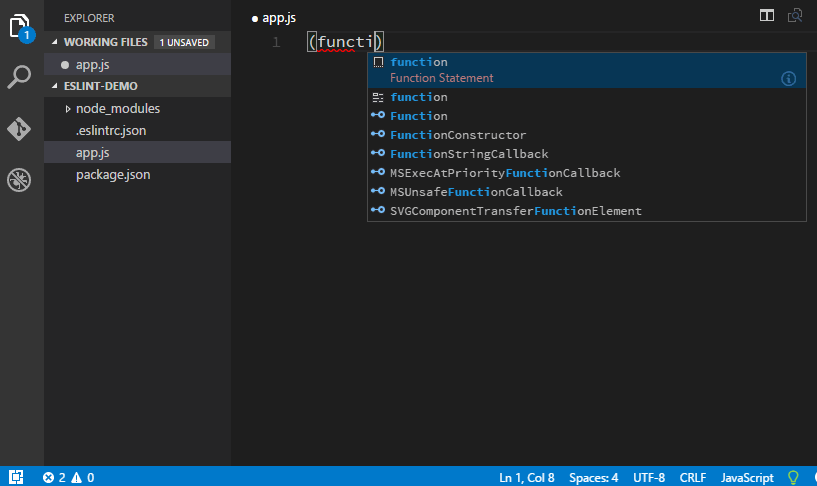Image resolution: width=817 pixels, height=486 pixels.
Task: Open .eslintrc.json in explorer
Action: tap(138, 130)
